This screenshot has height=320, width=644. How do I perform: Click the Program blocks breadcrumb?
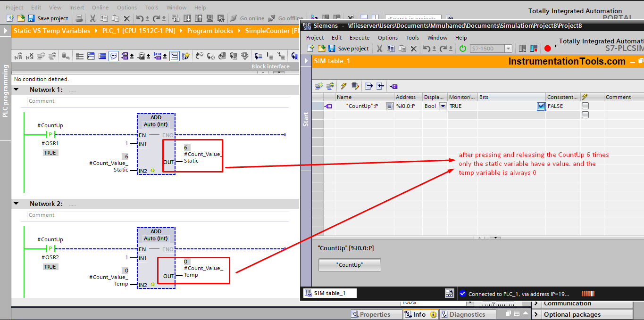click(210, 31)
